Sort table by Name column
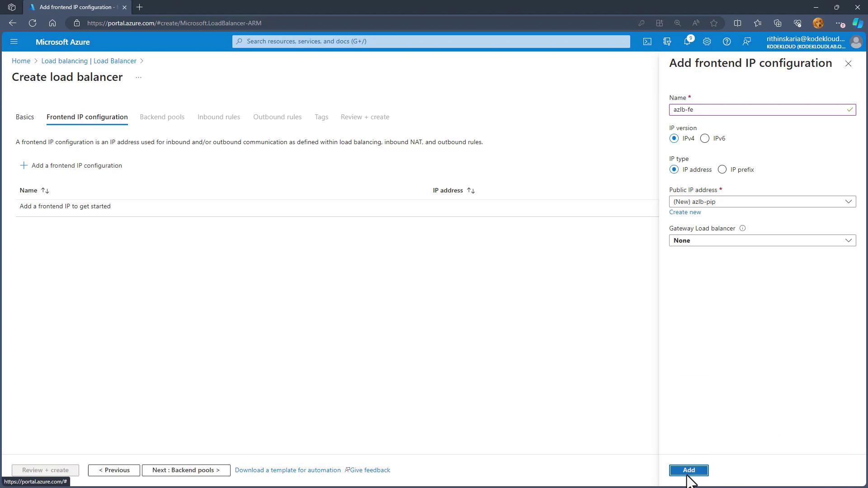The height and width of the screenshot is (488, 868). point(34,190)
